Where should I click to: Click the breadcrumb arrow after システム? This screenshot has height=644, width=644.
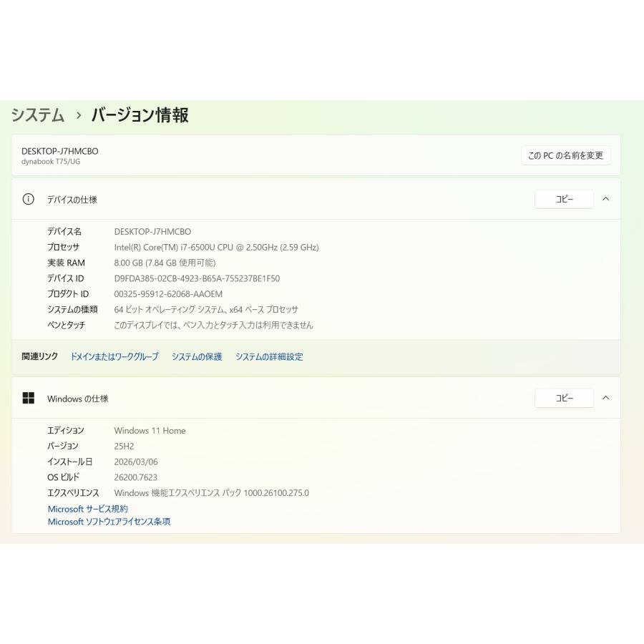pos(79,115)
